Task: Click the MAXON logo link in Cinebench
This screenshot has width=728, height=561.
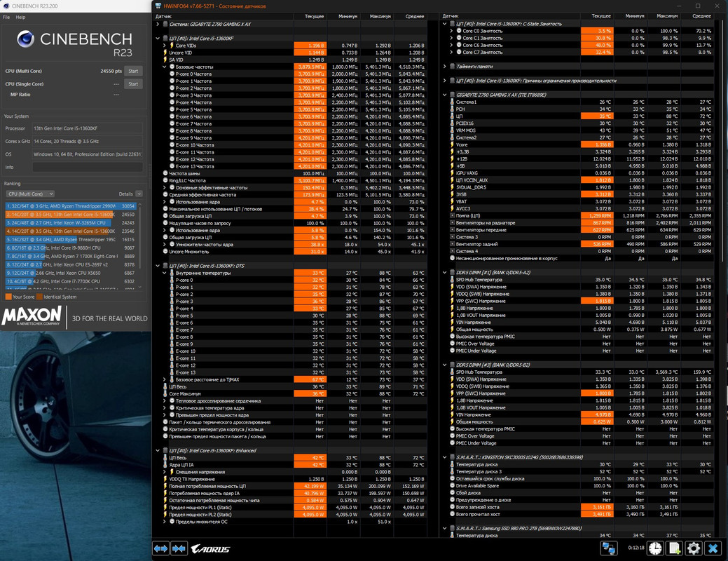Action: coord(32,316)
